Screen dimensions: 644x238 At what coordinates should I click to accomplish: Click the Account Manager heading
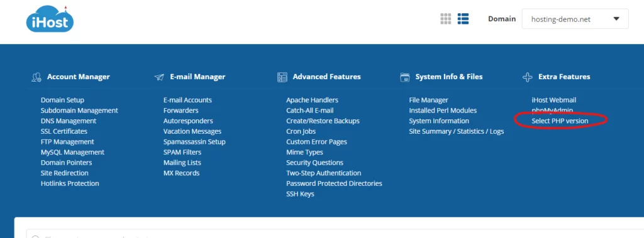(79, 77)
